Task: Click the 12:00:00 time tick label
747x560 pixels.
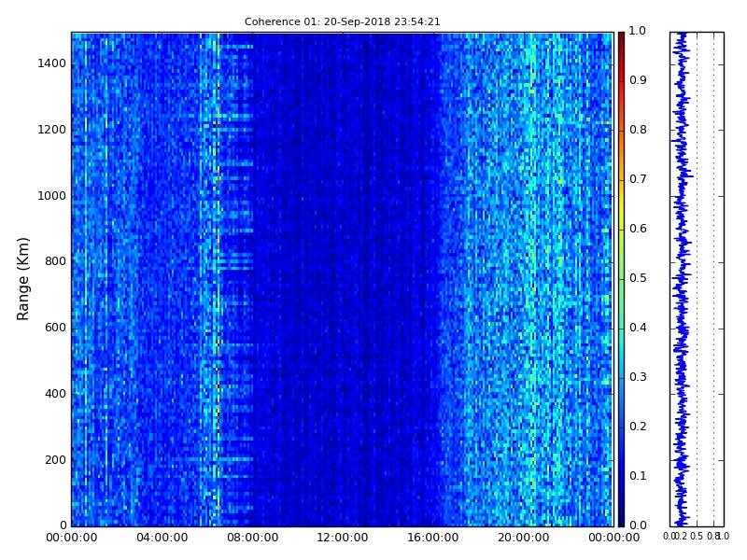Action: [343, 538]
